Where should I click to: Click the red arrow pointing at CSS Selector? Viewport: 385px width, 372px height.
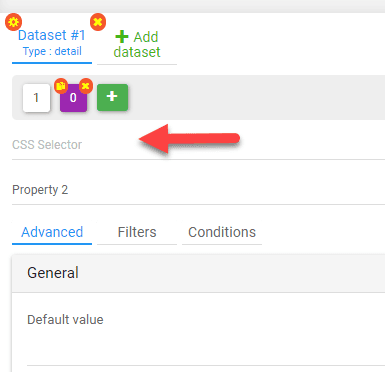(x=189, y=139)
